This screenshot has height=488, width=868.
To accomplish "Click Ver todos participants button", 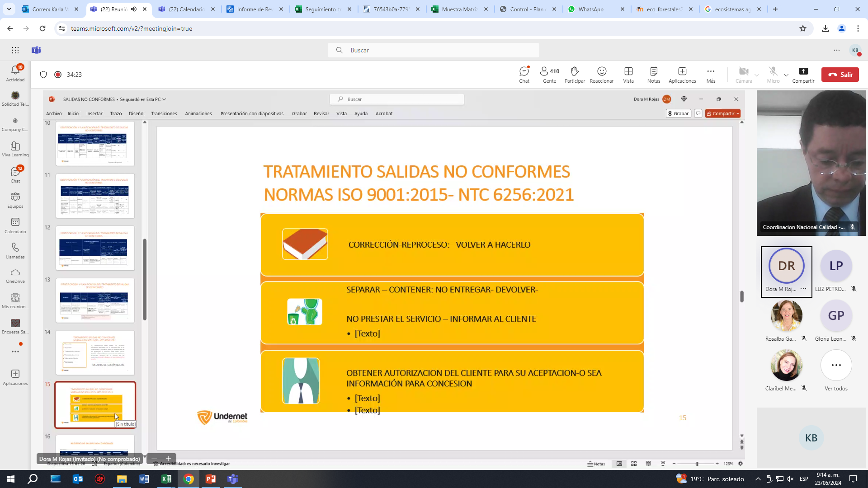I will [x=836, y=371].
